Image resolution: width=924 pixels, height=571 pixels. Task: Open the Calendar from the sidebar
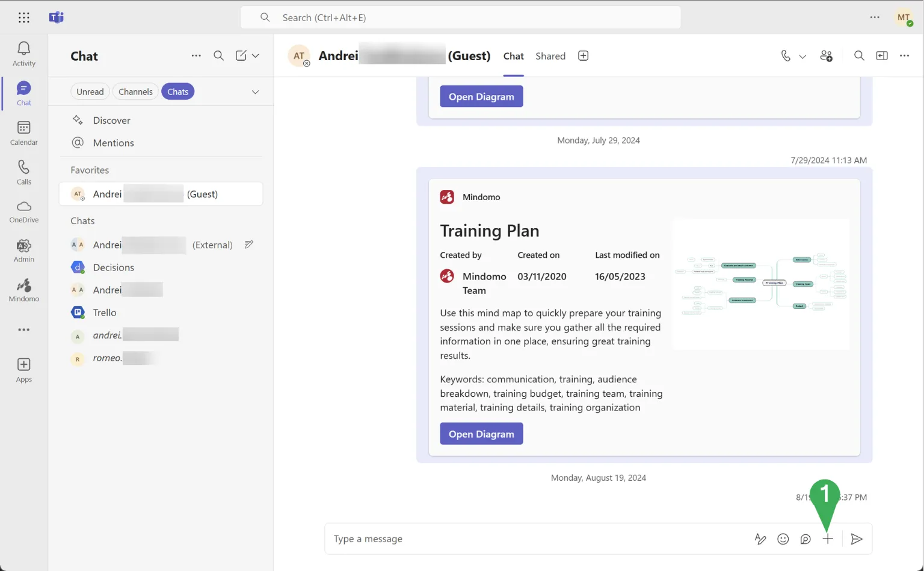(x=23, y=133)
